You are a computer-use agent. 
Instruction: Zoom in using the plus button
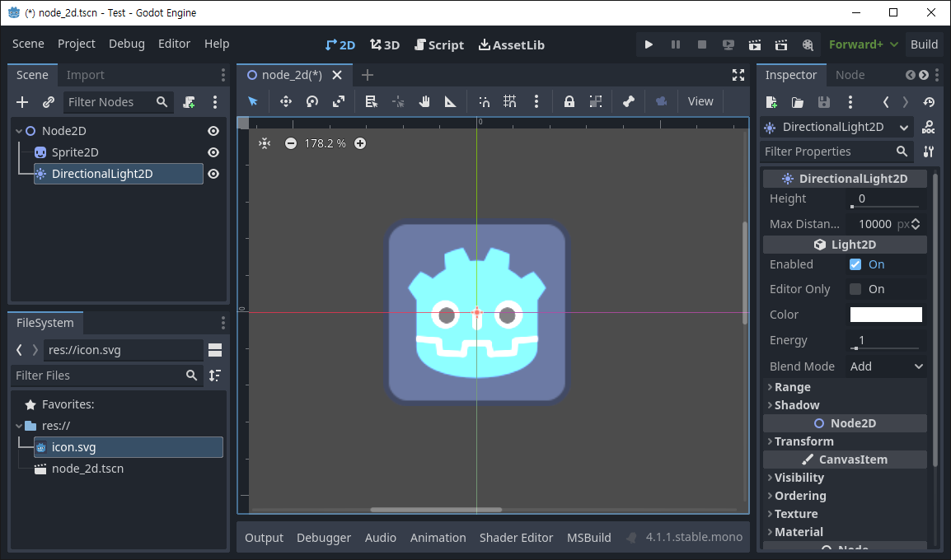coord(360,143)
